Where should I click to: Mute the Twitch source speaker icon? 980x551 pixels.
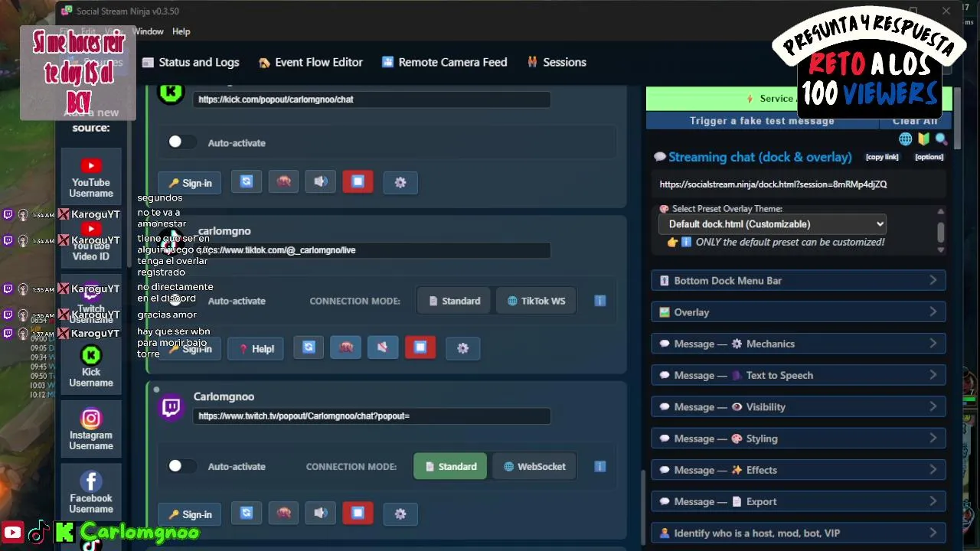[x=321, y=514]
